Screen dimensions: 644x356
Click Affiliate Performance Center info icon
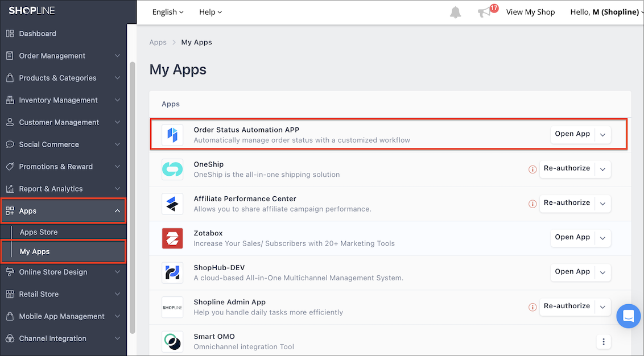coord(532,204)
